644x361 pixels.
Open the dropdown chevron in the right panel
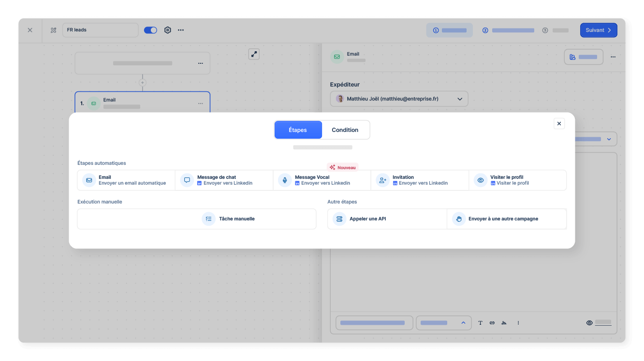609,139
